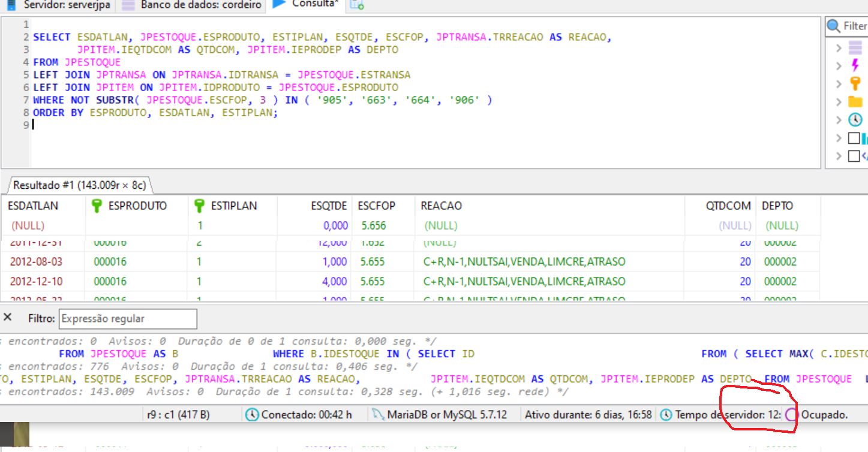The image size is (868, 452).
Task: Expand the folder tree node
Action: pos(839,102)
